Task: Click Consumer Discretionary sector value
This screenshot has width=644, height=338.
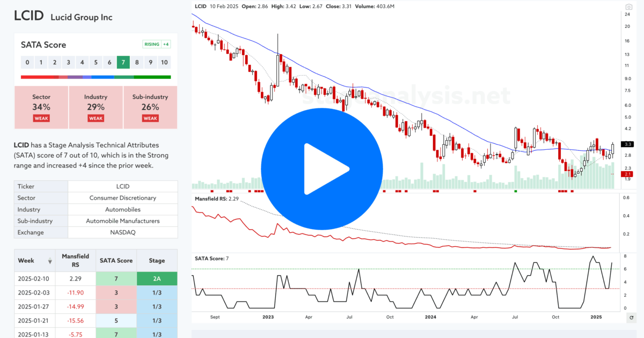Action: pos(123,198)
